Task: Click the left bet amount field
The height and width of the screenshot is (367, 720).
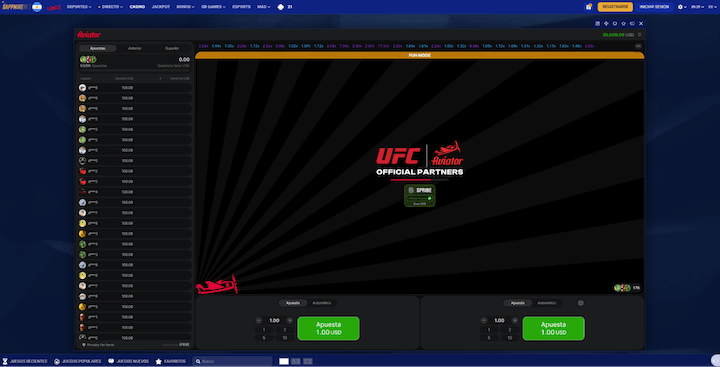Action: click(274, 320)
